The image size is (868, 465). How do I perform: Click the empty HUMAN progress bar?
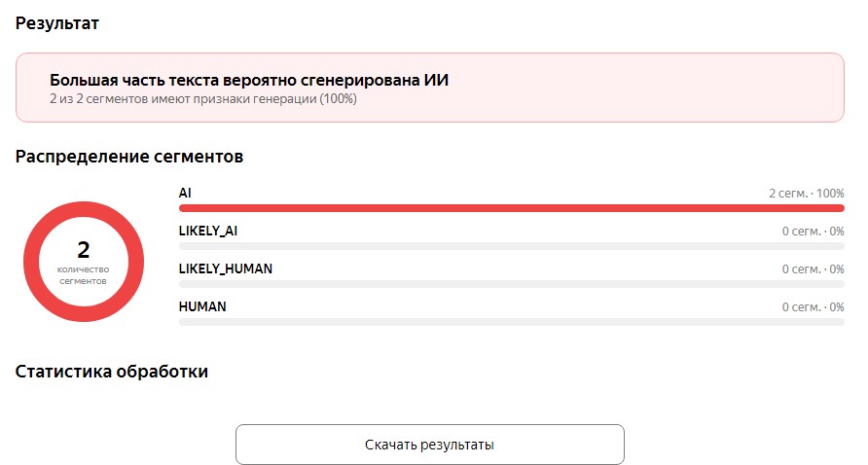click(x=512, y=322)
